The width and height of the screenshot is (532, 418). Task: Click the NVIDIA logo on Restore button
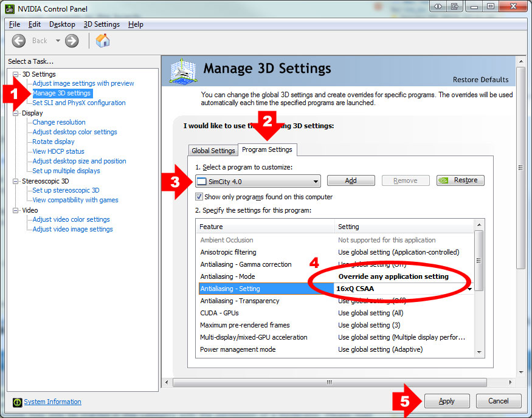445,180
